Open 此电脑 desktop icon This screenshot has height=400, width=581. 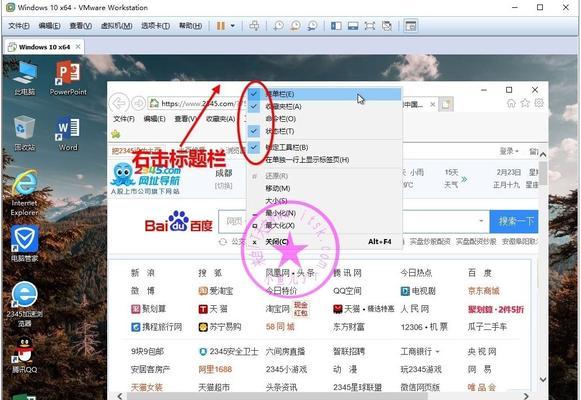click(x=24, y=78)
